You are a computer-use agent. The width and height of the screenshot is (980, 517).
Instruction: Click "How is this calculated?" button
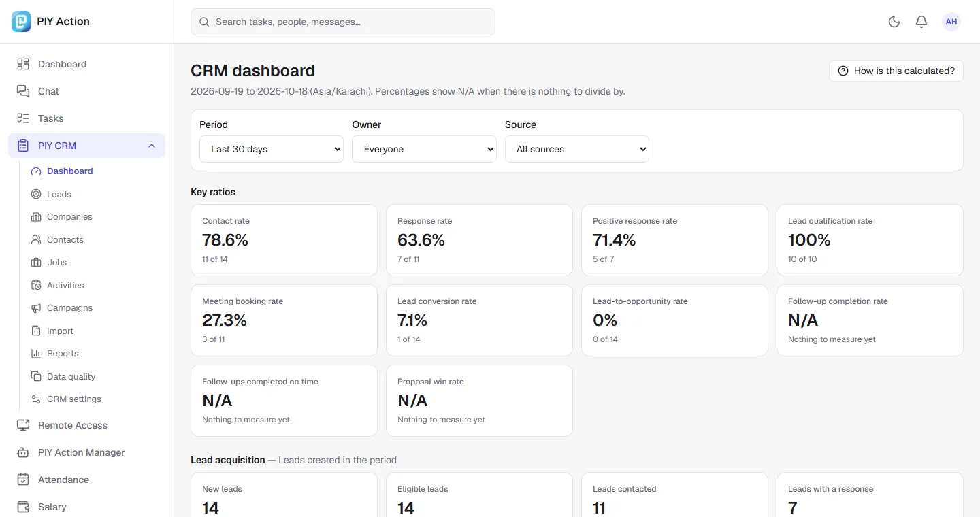(x=896, y=71)
